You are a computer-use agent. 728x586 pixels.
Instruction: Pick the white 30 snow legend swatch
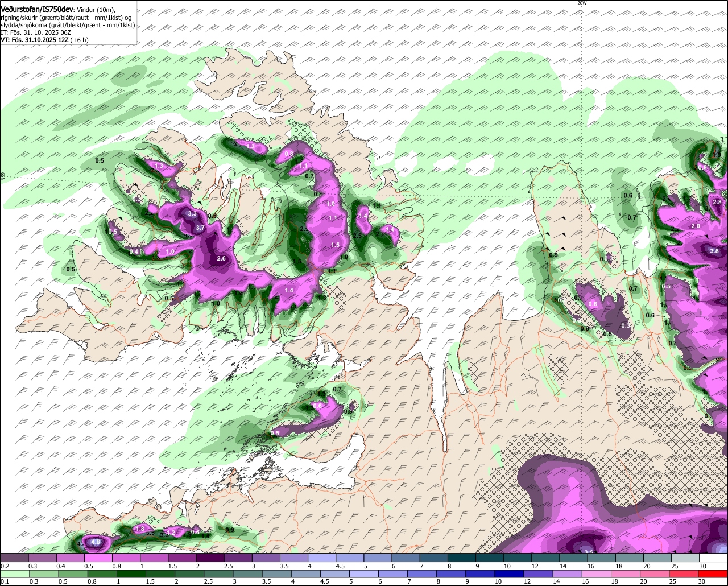pos(714,558)
